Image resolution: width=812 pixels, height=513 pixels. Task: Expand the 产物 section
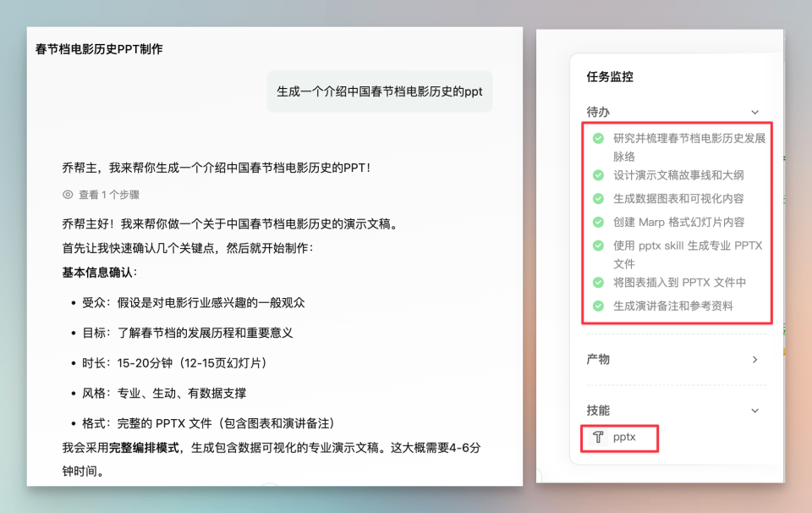tap(755, 359)
